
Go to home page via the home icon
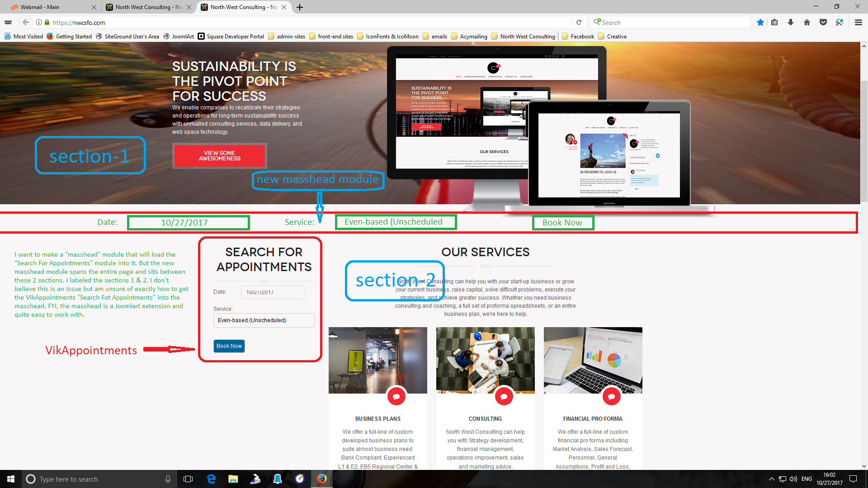807,22
